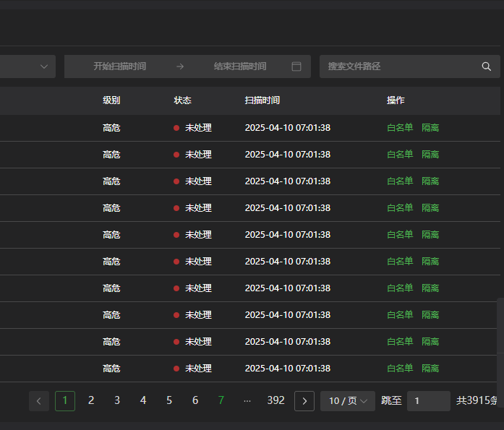Click the 级别 column header
This screenshot has width=504, height=430.
(x=111, y=100)
